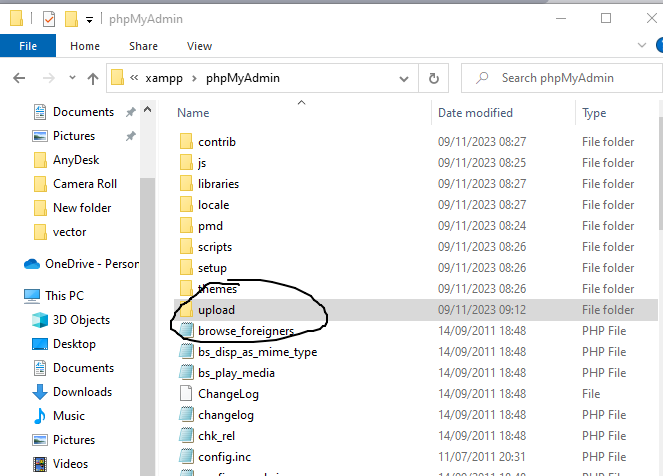Open pinned Pictures in Quick access

74,136
